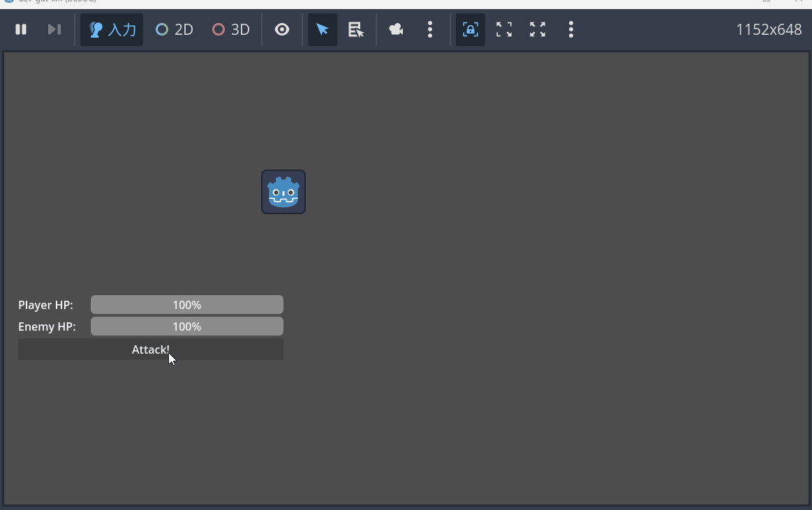812x510 pixels.
Task: Click the 1152x648 resolution label
Action: 769,29
